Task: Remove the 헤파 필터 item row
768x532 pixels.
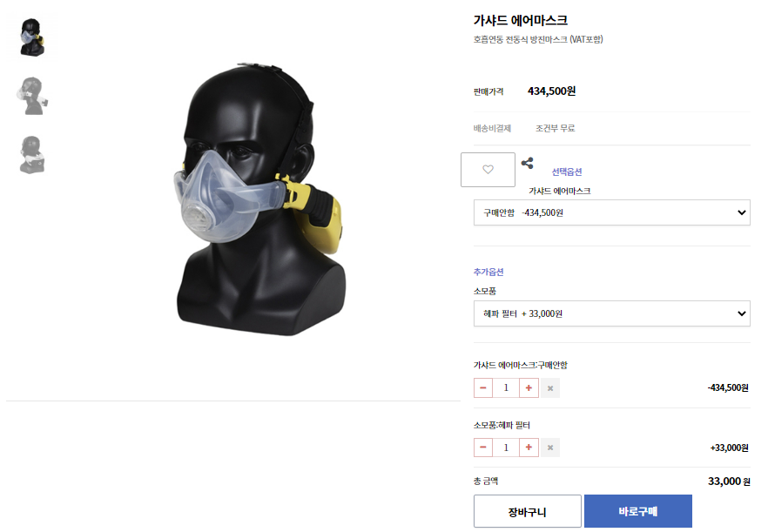Action: pyautogui.click(x=550, y=448)
